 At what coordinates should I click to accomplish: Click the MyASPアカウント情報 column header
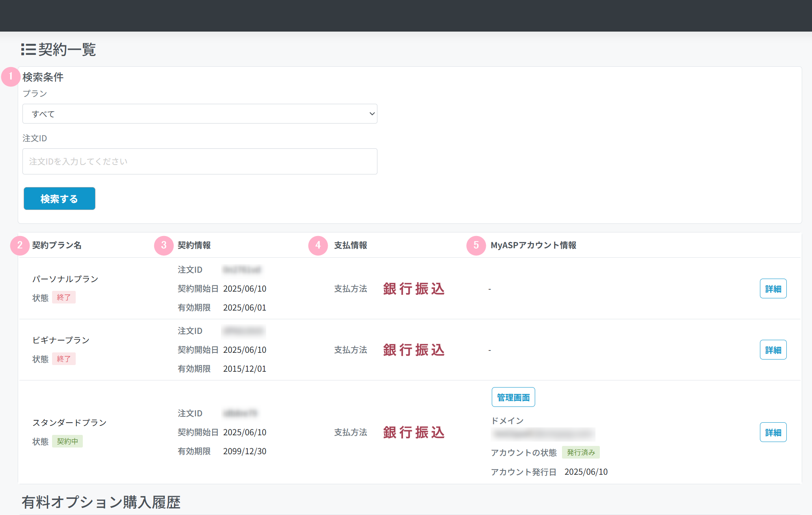[533, 245]
